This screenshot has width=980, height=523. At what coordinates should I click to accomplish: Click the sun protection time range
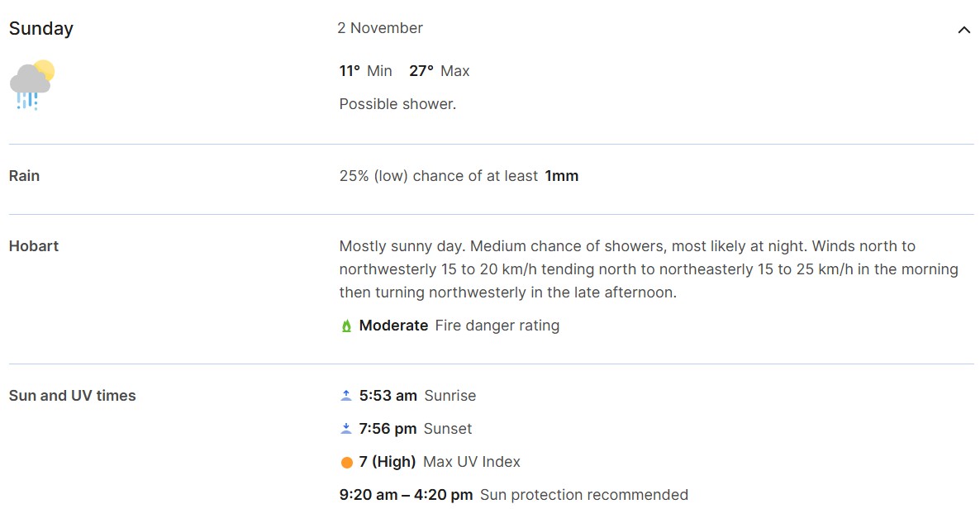pos(405,494)
